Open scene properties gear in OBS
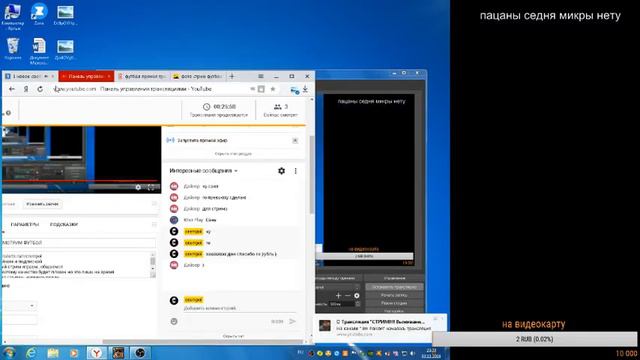This screenshot has width=640, height=360. pyautogui.click(x=357, y=296)
